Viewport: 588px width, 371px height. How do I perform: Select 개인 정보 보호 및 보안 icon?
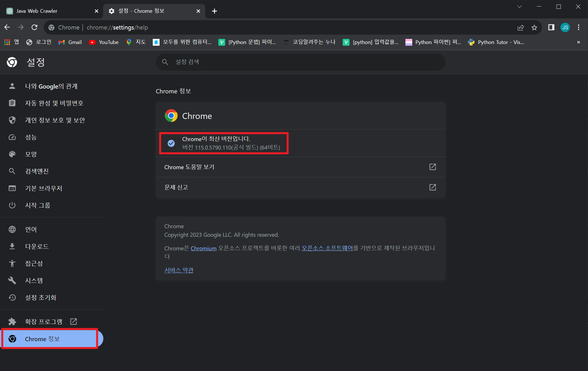coord(12,120)
